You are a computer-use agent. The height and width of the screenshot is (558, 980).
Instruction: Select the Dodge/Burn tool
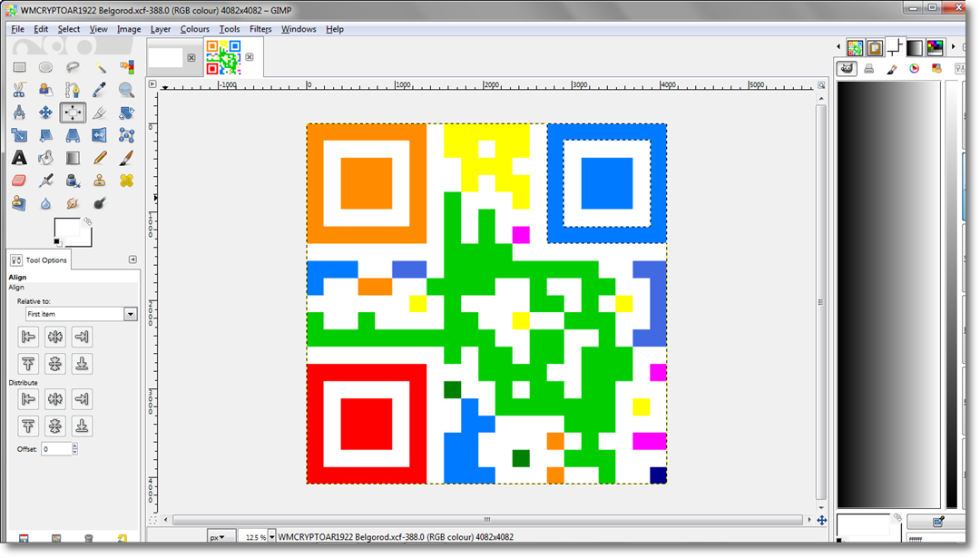(100, 203)
